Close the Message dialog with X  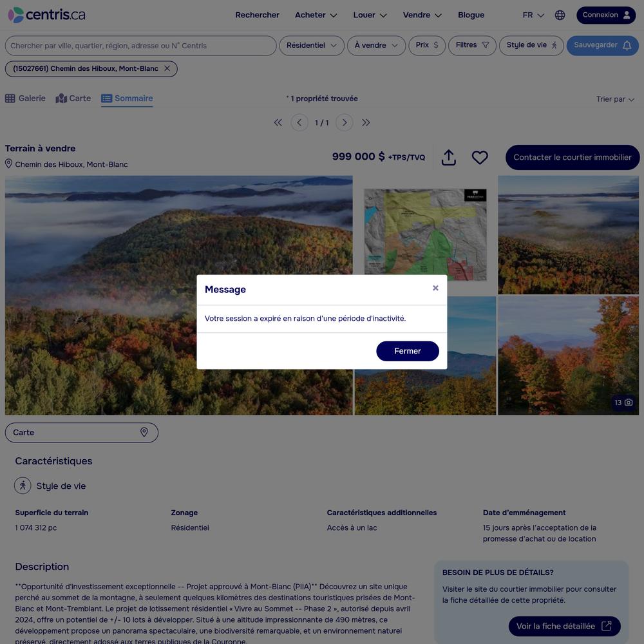[435, 288]
